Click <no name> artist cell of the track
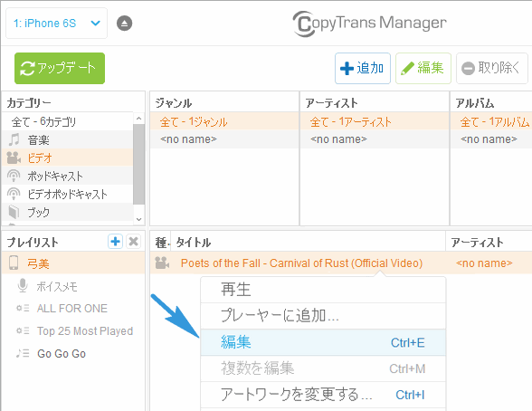Screen dimensions: 532x411 pos(484,263)
